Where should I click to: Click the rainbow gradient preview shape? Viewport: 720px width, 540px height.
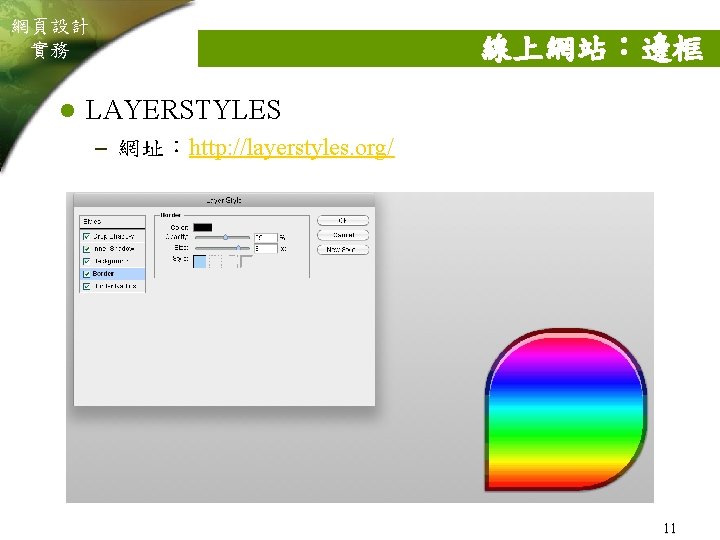click(x=566, y=410)
